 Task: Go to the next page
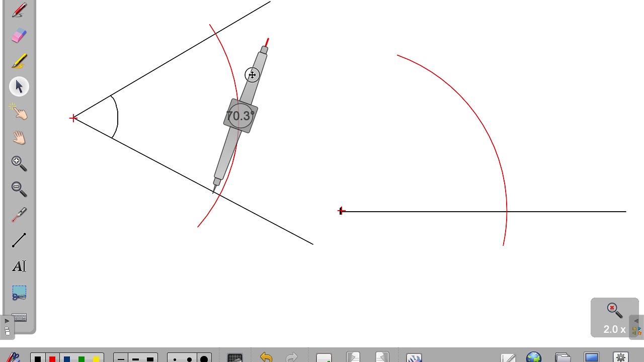(382, 357)
